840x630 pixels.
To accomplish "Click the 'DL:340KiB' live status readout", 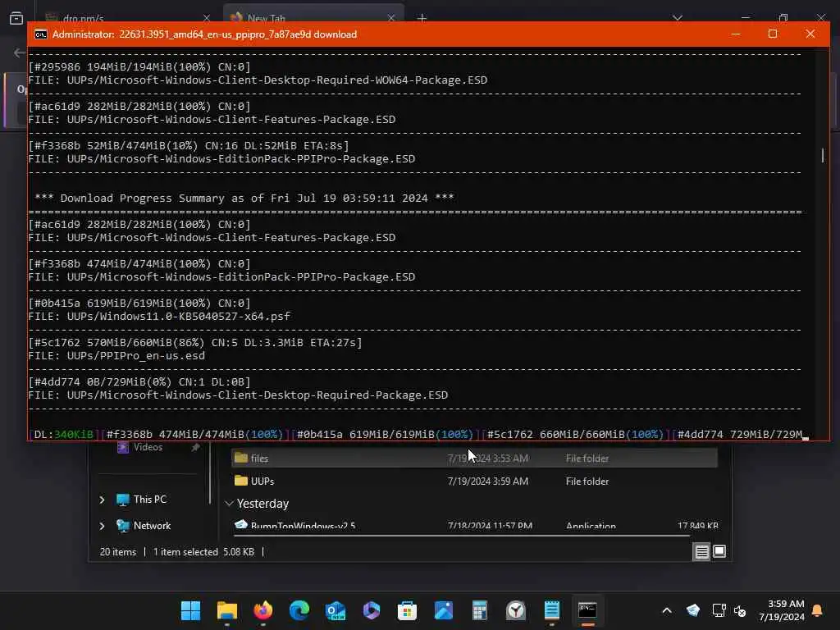I will 64,435.
